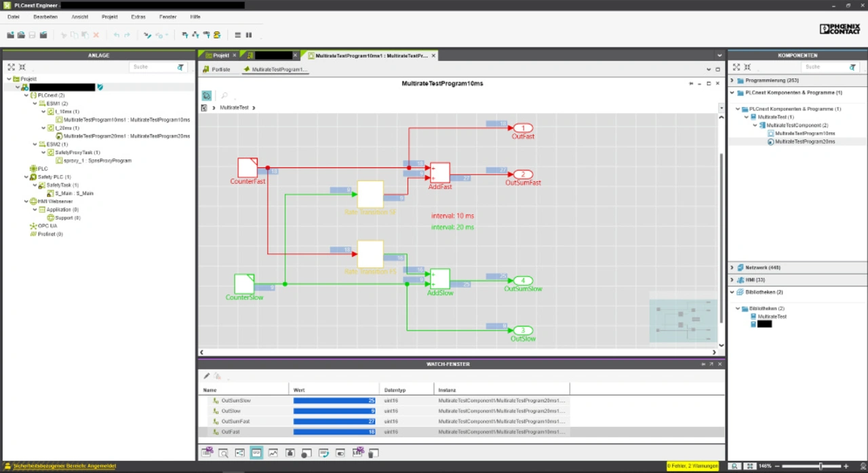Click the errors and warnings status indicator
The height and width of the screenshot is (473, 868).
[x=692, y=466]
